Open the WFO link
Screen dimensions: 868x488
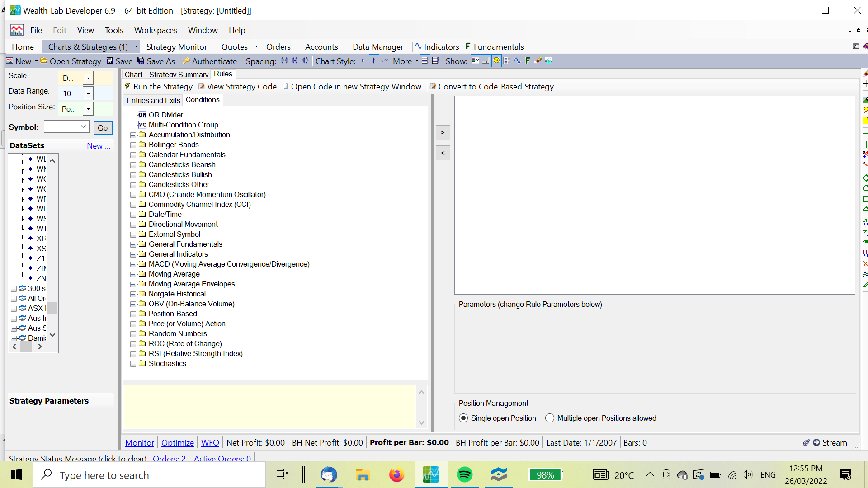(x=210, y=443)
